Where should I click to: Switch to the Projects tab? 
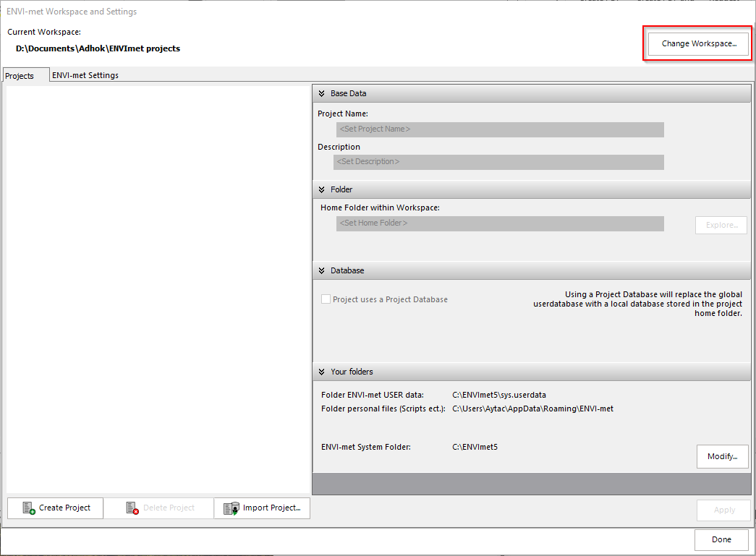click(x=20, y=76)
